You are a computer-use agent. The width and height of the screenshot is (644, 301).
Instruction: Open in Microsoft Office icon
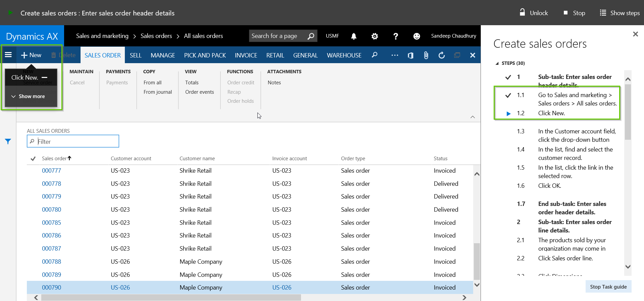click(410, 55)
